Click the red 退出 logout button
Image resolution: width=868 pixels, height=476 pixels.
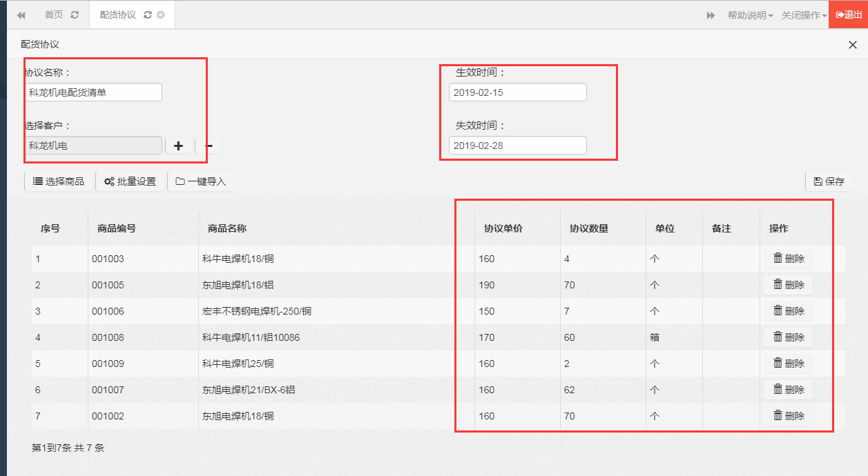[x=848, y=14]
